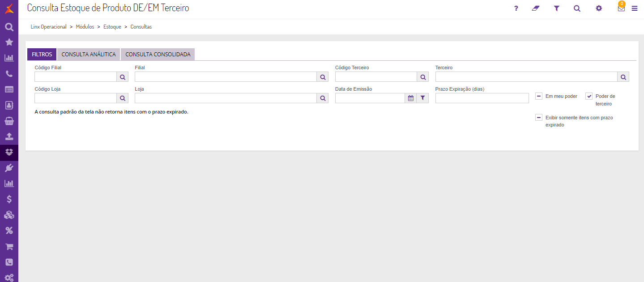This screenshot has width=644, height=282.
Task: Open the Data de Emissão filter options
Action: pyautogui.click(x=422, y=98)
